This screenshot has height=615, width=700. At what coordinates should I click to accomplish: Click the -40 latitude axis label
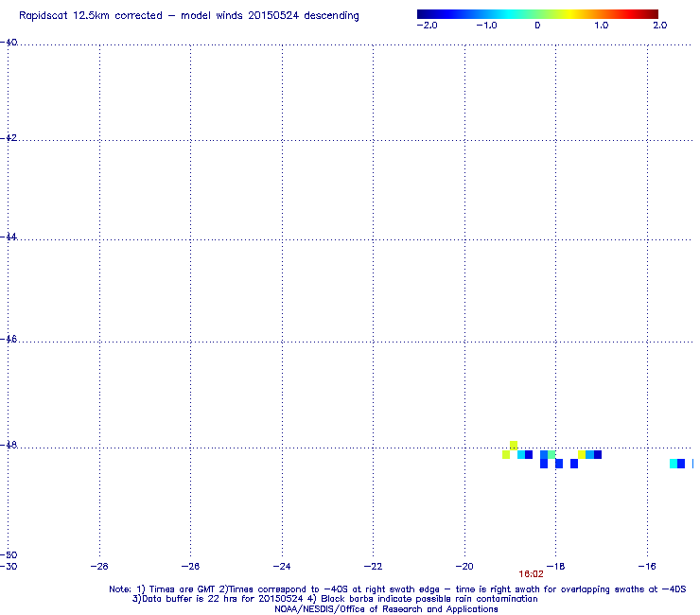coord(9,43)
